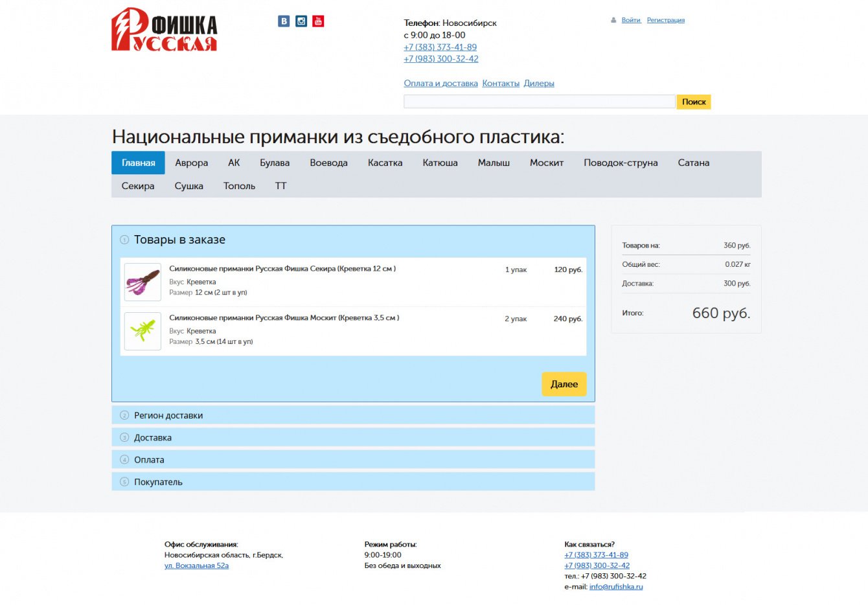Open the АК category
The height and width of the screenshot is (605, 868).
[234, 163]
